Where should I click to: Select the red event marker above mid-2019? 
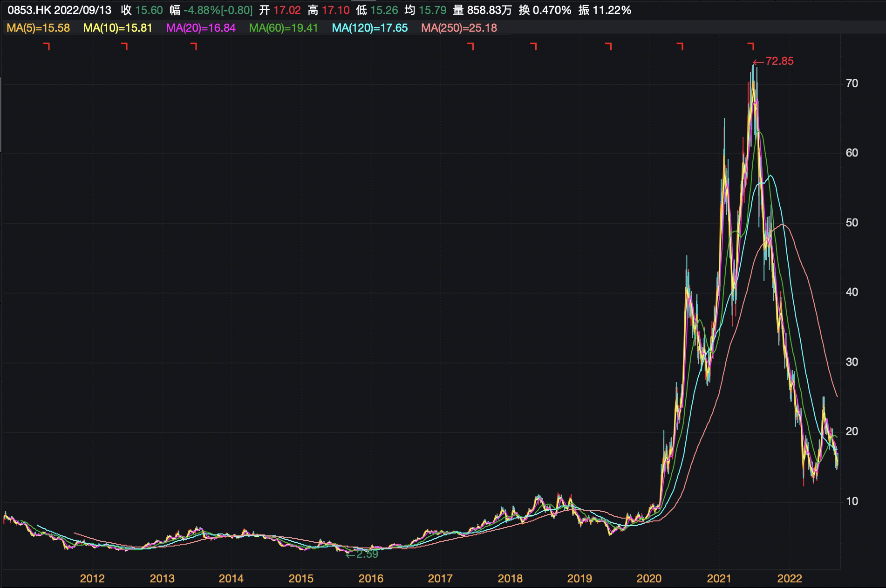[x=609, y=46]
